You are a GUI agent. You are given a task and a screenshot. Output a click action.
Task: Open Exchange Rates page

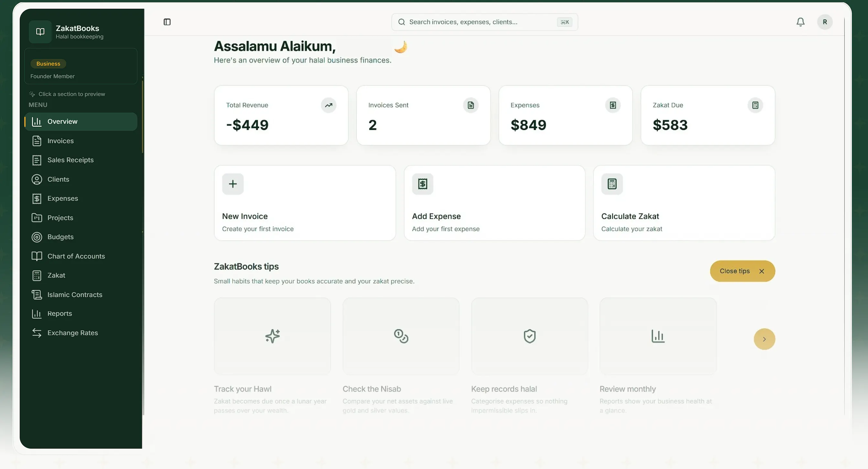point(81,333)
